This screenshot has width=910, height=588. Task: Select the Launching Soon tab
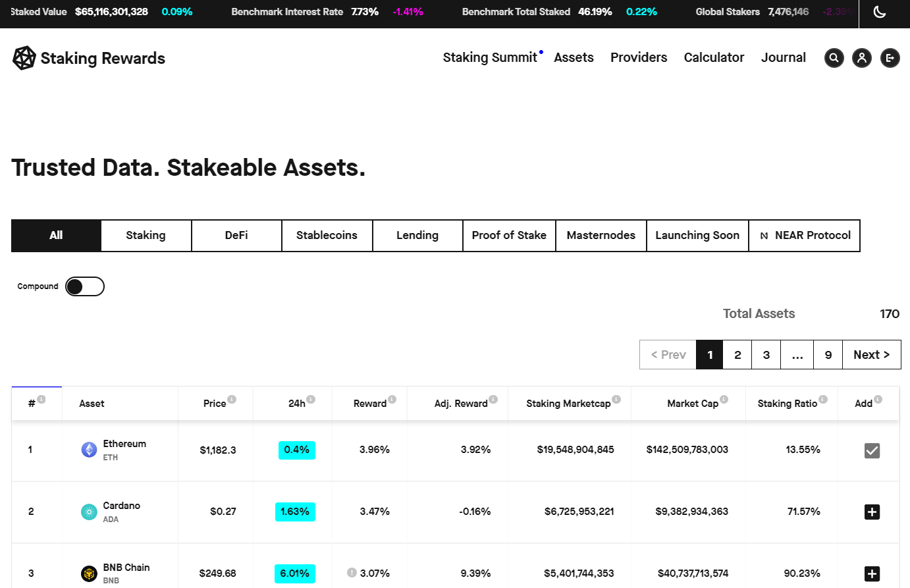pyautogui.click(x=697, y=236)
